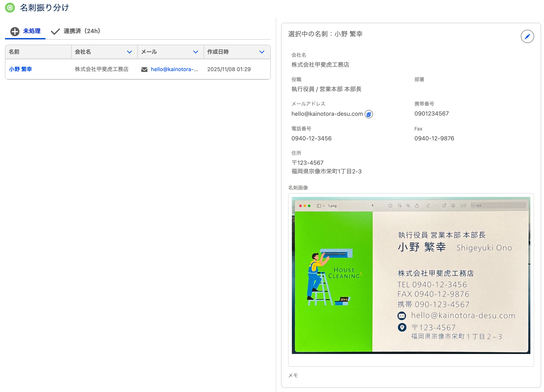Click the green chip app icon
The width and height of the screenshot is (544, 392).
[10, 8]
